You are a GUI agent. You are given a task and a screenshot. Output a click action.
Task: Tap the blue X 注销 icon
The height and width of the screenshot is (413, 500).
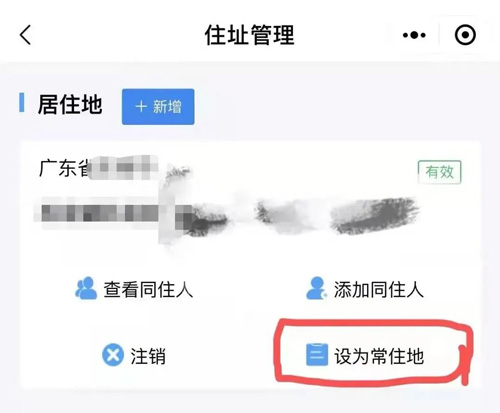(x=113, y=355)
